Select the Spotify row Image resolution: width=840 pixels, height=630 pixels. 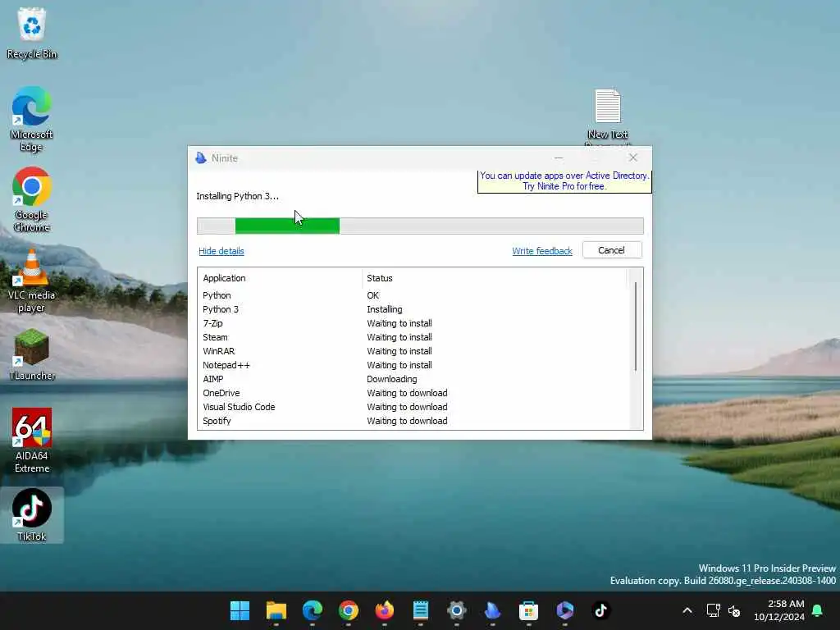click(x=413, y=421)
